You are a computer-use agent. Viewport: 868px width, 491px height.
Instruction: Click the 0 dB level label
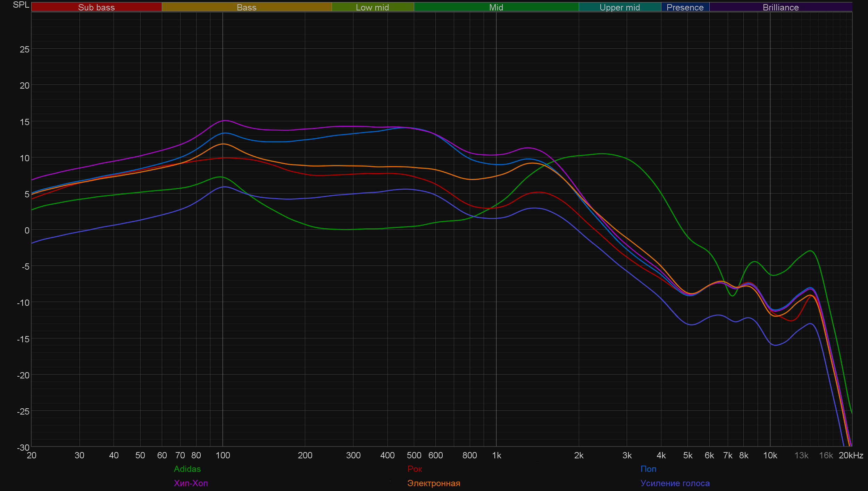[x=27, y=230]
